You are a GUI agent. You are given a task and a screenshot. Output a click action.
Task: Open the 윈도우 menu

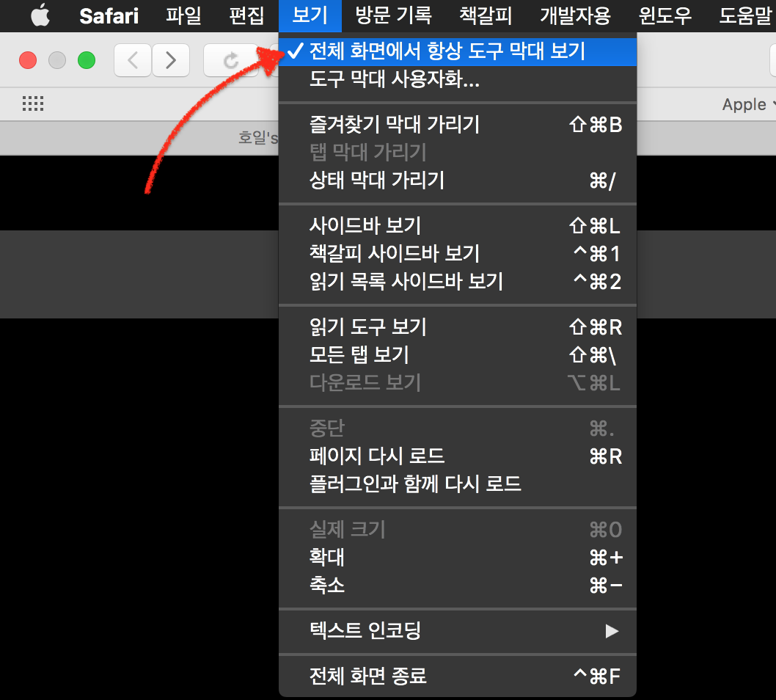coord(665,16)
